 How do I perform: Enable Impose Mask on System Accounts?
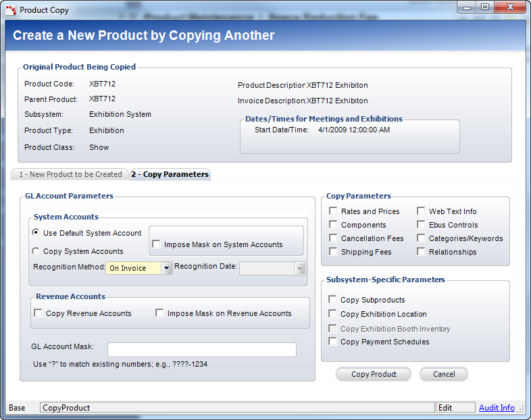point(156,244)
